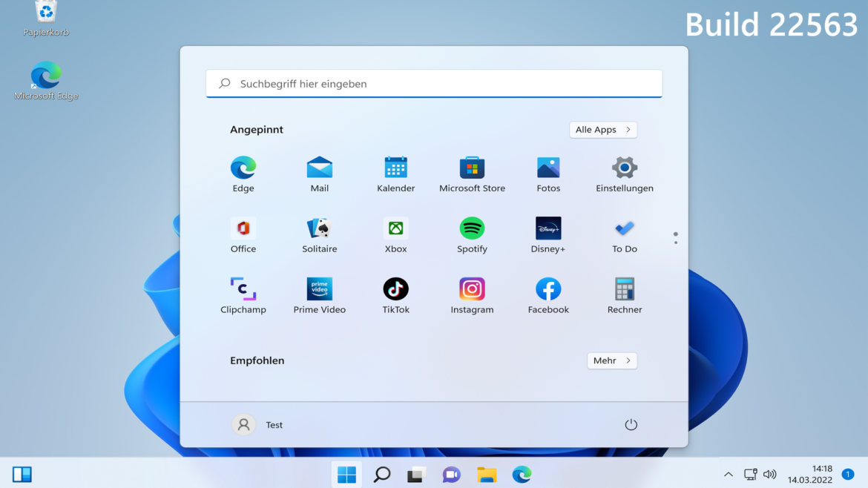
Task: Open the Xbox app
Action: click(x=395, y=229)
